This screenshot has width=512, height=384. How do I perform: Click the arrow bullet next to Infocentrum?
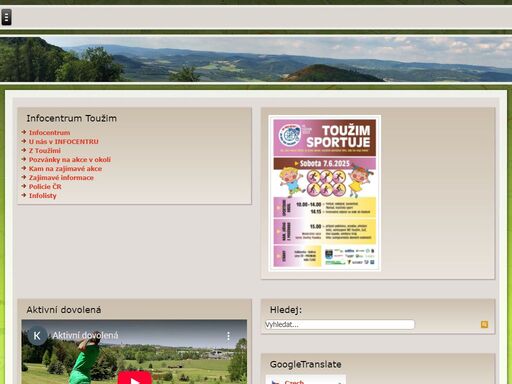coord(24,132)
